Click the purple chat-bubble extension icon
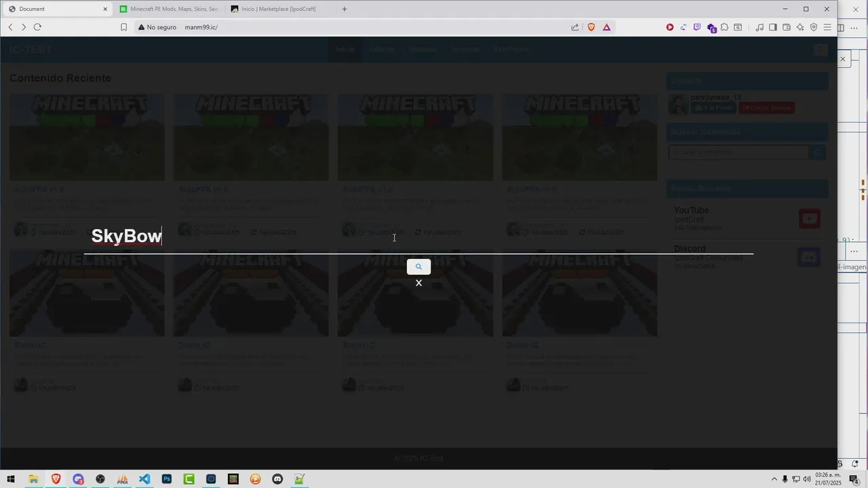Image resolution: width=868 pixels, height=488 pixels. [x=697, y=27]
